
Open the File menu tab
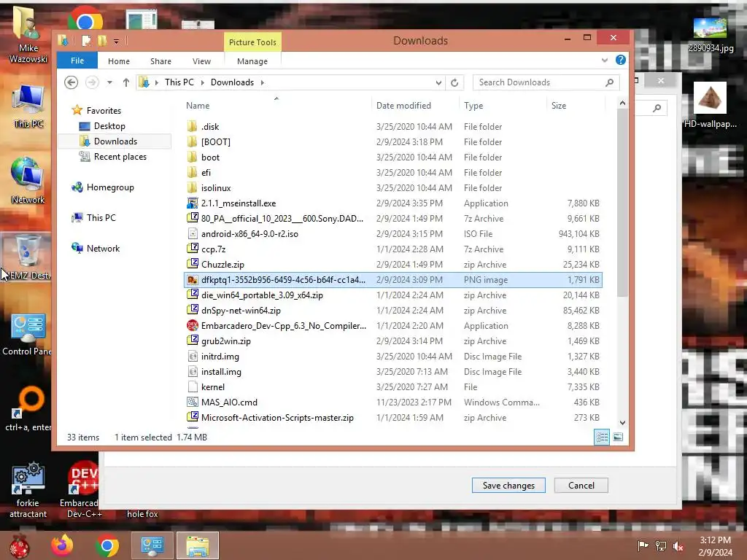[x=77, y=61]
